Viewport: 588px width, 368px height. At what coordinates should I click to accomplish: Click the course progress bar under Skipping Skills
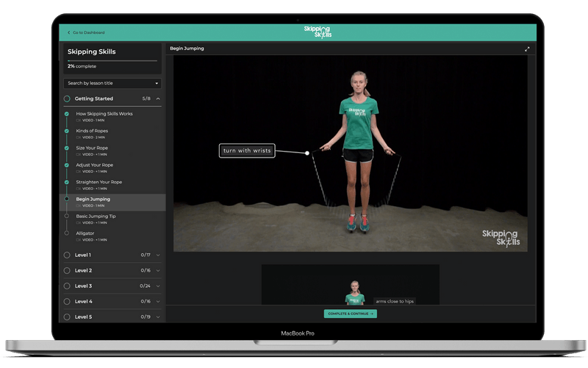[112, 60]
